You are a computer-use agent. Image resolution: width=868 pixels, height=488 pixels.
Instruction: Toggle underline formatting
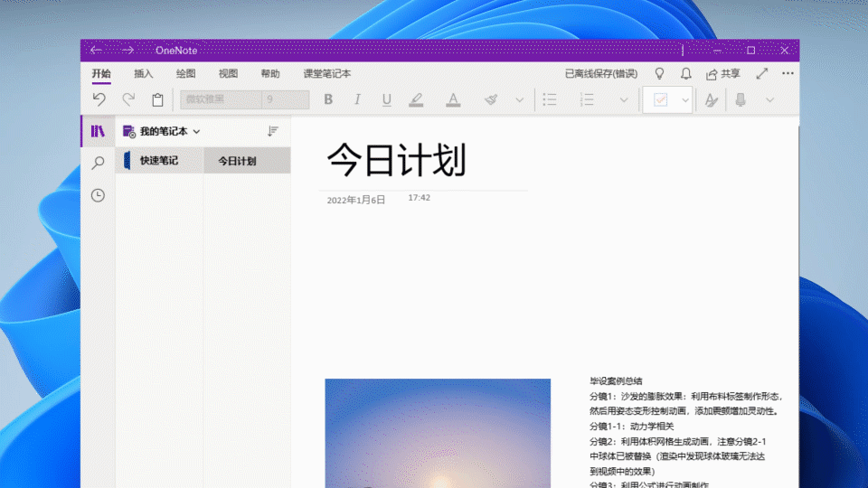tap(386, 99)
